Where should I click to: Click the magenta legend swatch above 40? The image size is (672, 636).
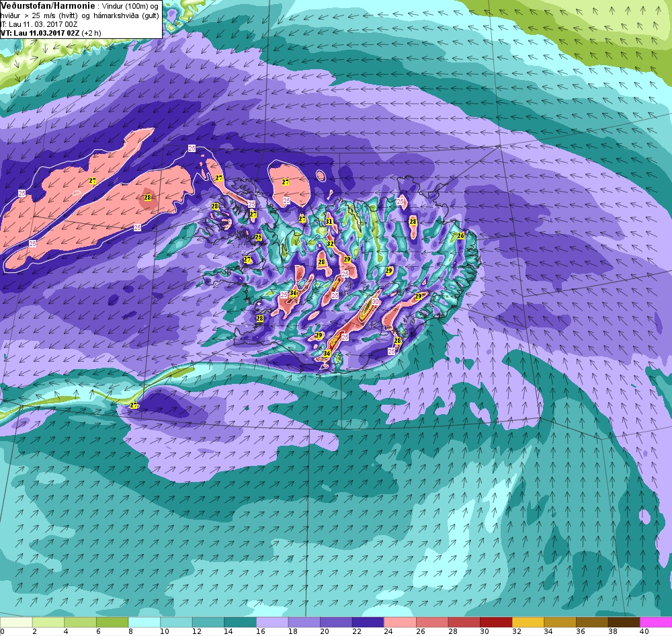point(655,623)
